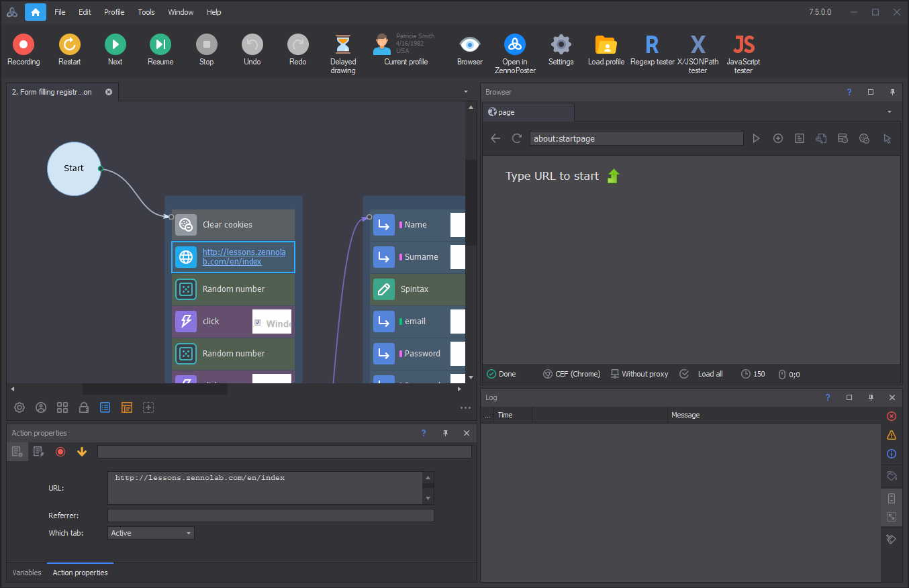Toggle the Without proxy status option

639,374
